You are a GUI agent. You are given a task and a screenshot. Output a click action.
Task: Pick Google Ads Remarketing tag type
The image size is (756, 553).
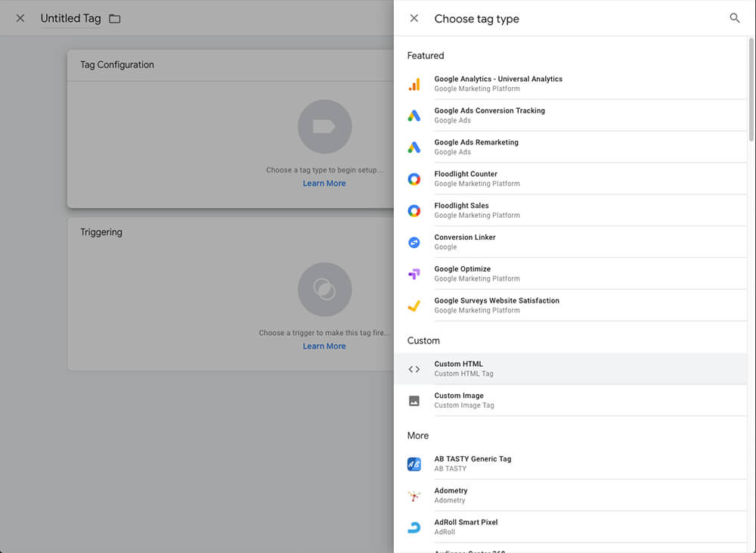point(571,148)
